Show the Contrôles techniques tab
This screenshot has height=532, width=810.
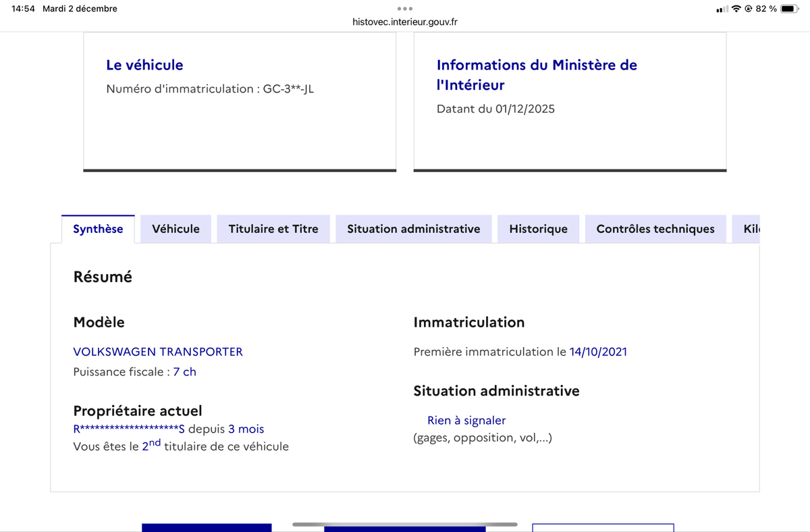655,229
